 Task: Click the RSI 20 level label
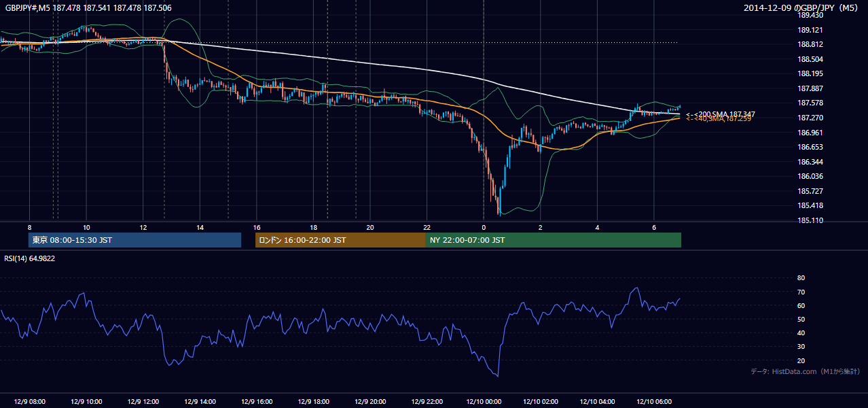point(801,360)
